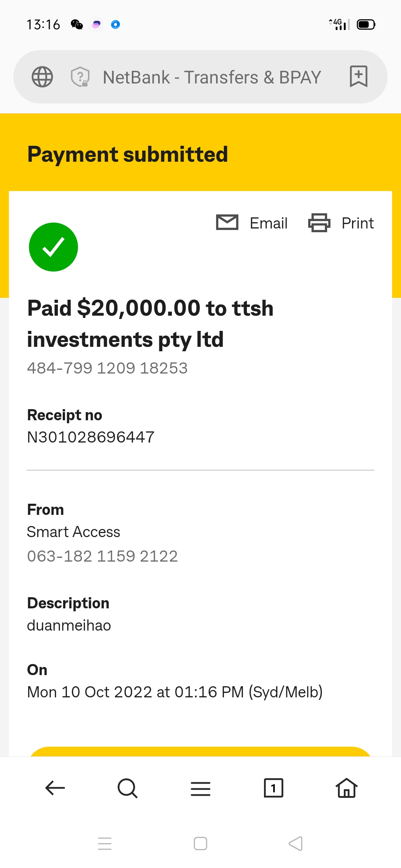401x868 pixels.
Task: Tap the NetBank address bar title
Action: click(x=212, y=77)
